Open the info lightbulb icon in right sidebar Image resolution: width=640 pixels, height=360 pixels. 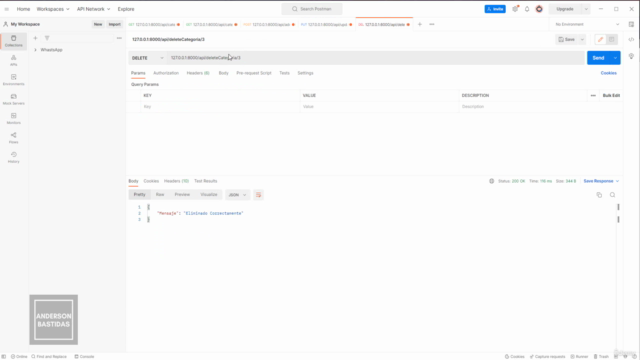tap(631, 56)
